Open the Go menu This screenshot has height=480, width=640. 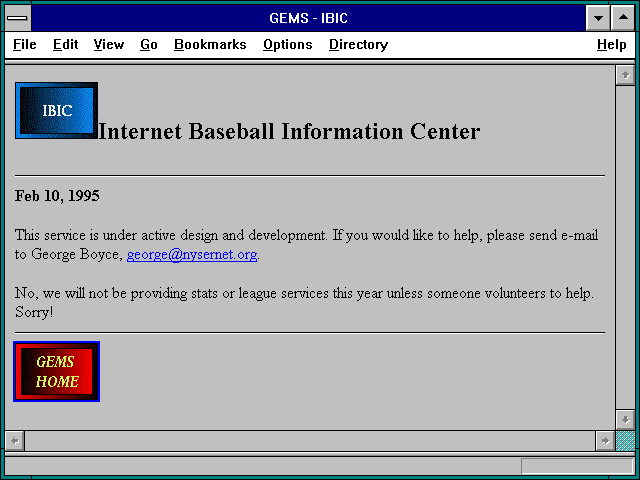tap(149, 44)
